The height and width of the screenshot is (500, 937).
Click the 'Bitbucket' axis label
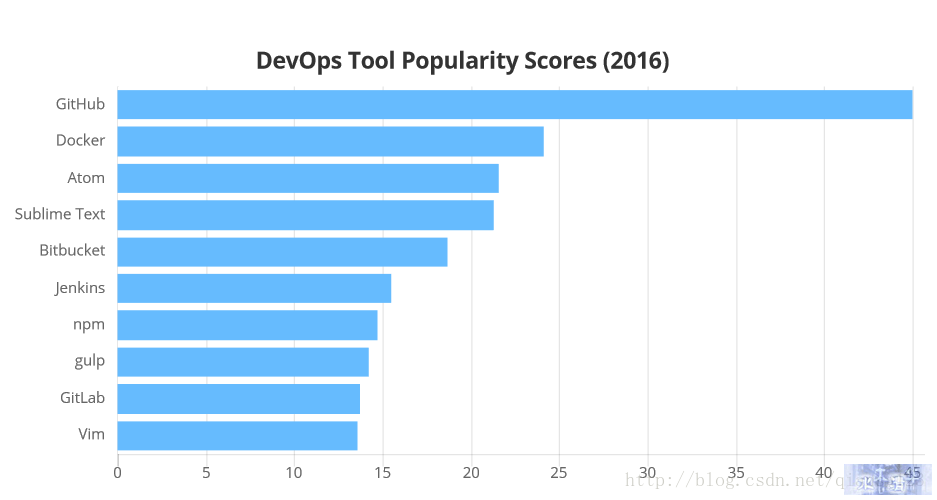tap(72, 250)
